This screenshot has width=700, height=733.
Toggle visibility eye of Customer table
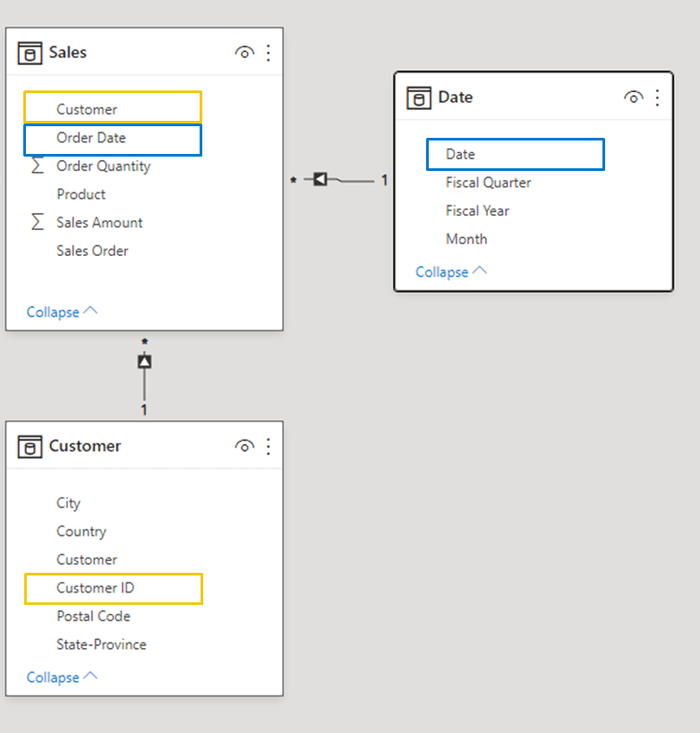coord(243,447)
